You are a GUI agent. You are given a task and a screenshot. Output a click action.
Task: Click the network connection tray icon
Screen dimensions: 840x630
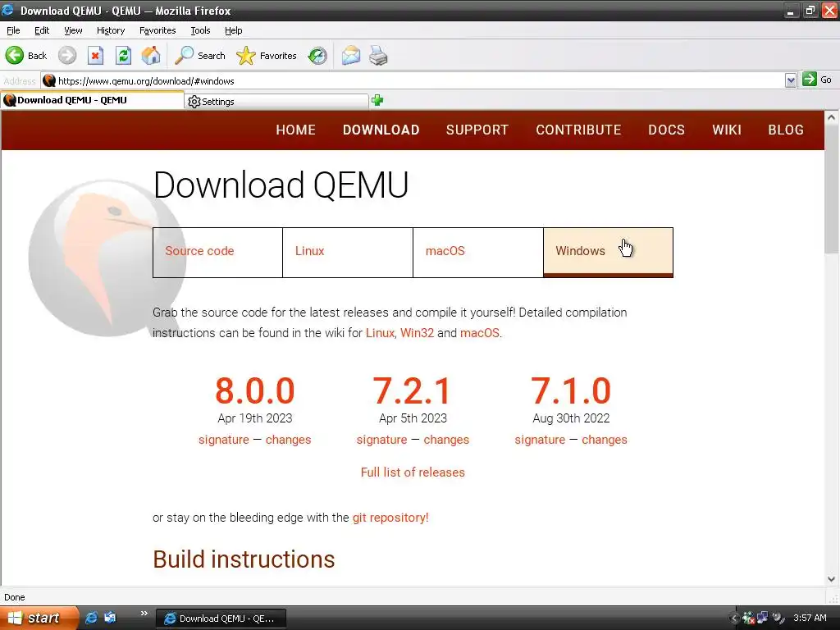[x=762, y=619]
